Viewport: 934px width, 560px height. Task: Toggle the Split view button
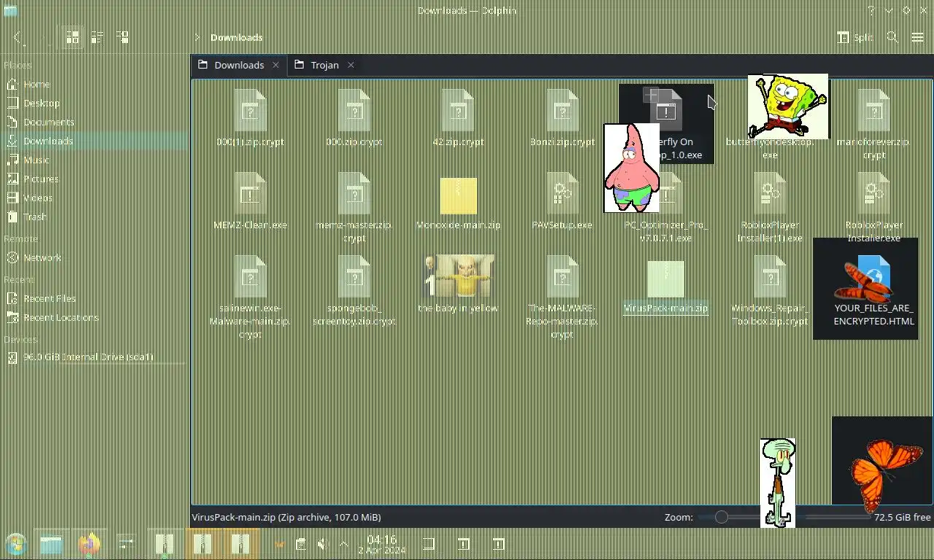click(x=855, y=37)
